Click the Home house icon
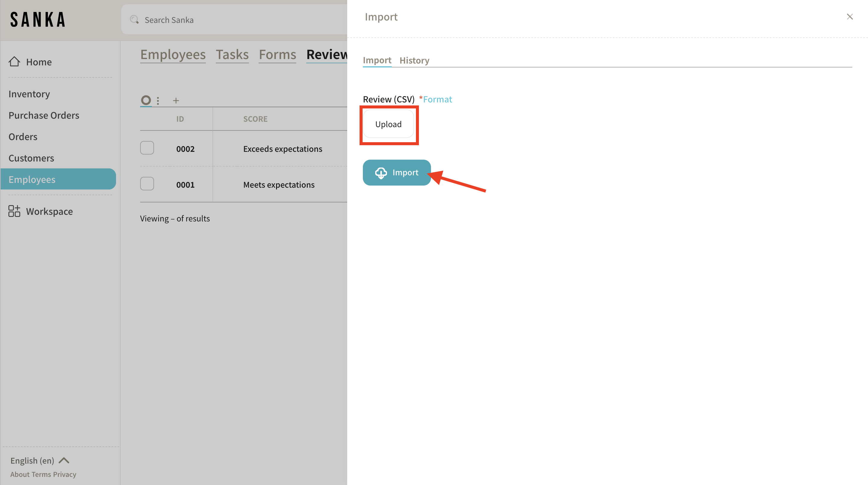This screenshot has width=868, height=485. [x=14, y=62]
